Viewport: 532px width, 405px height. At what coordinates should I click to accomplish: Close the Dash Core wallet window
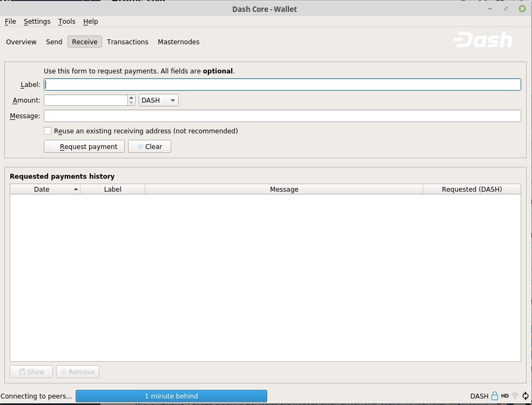click(522, 9)
